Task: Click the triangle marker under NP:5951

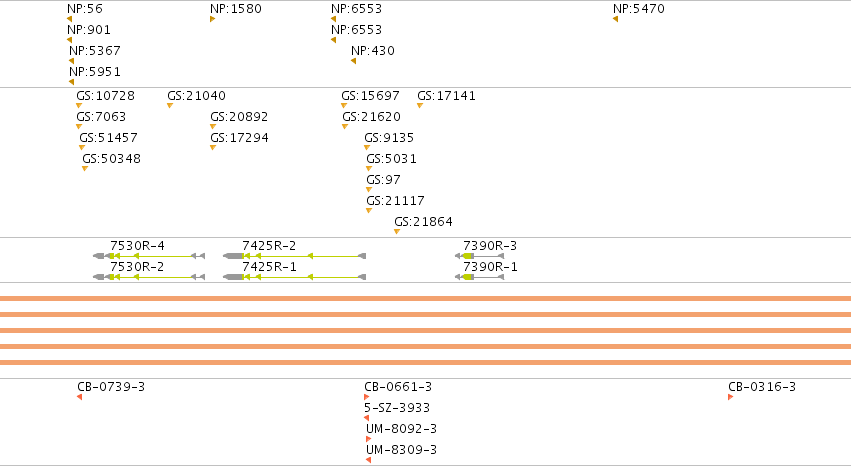Action: 72,82
